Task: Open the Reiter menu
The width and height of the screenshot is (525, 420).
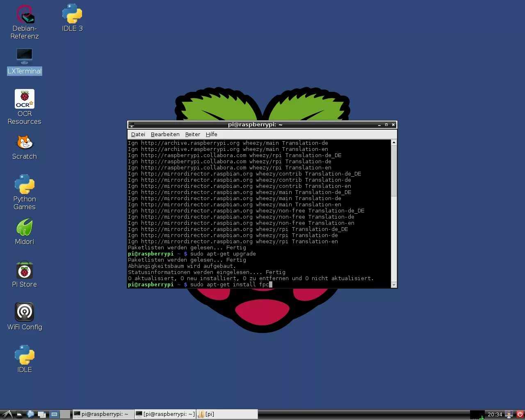Action: [192, 134]
